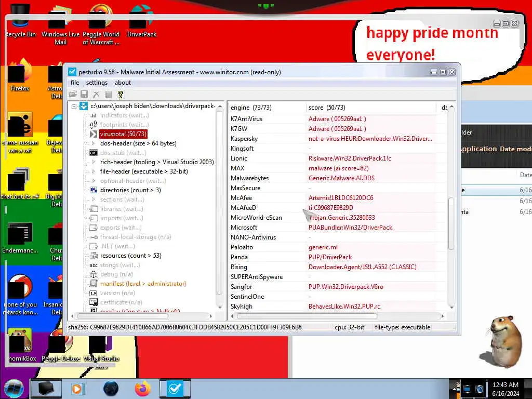Expand the optional-header tree node

[94, 181]
